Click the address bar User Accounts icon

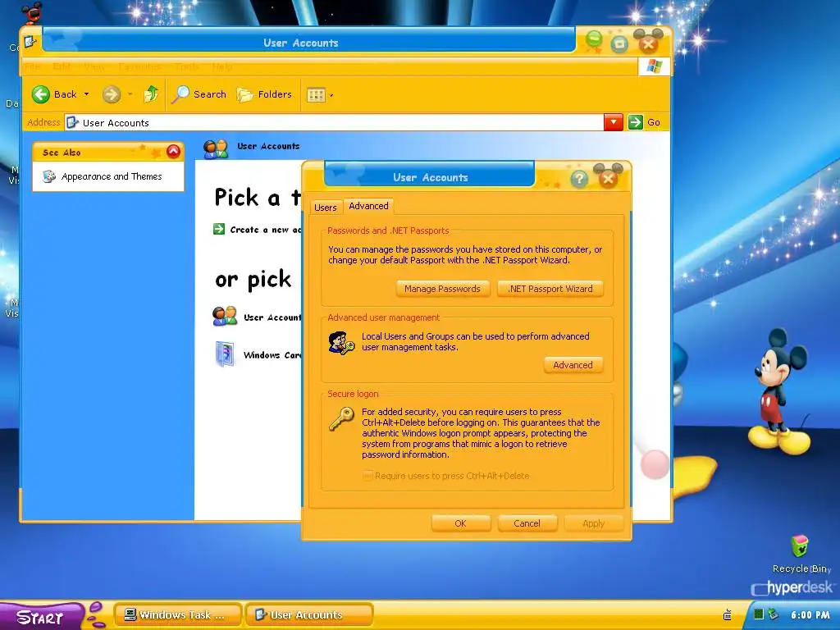(72, 123)
